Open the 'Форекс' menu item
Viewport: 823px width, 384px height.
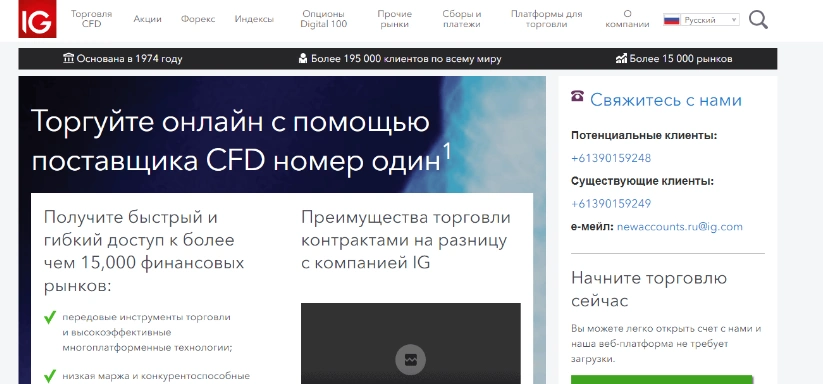pos(198,19)
